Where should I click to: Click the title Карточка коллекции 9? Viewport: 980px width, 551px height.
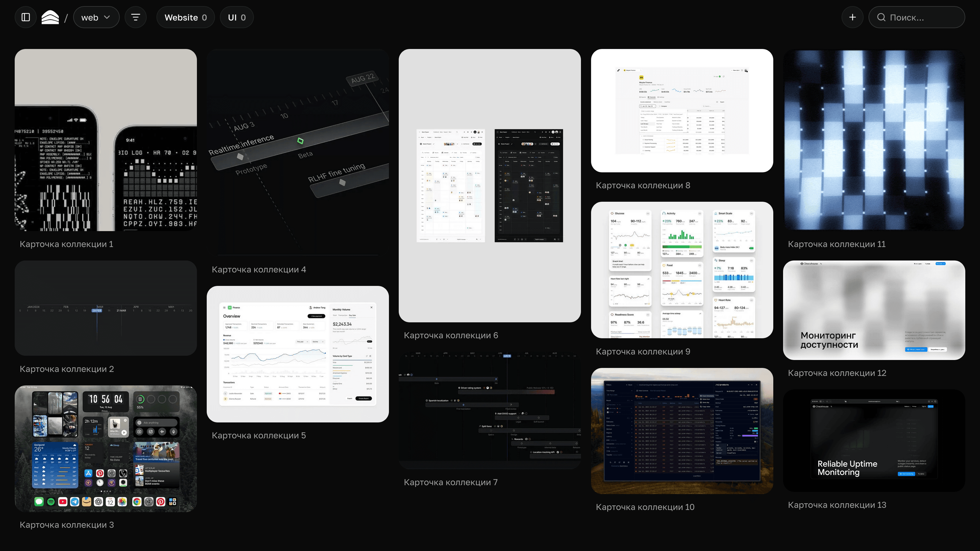643,351
